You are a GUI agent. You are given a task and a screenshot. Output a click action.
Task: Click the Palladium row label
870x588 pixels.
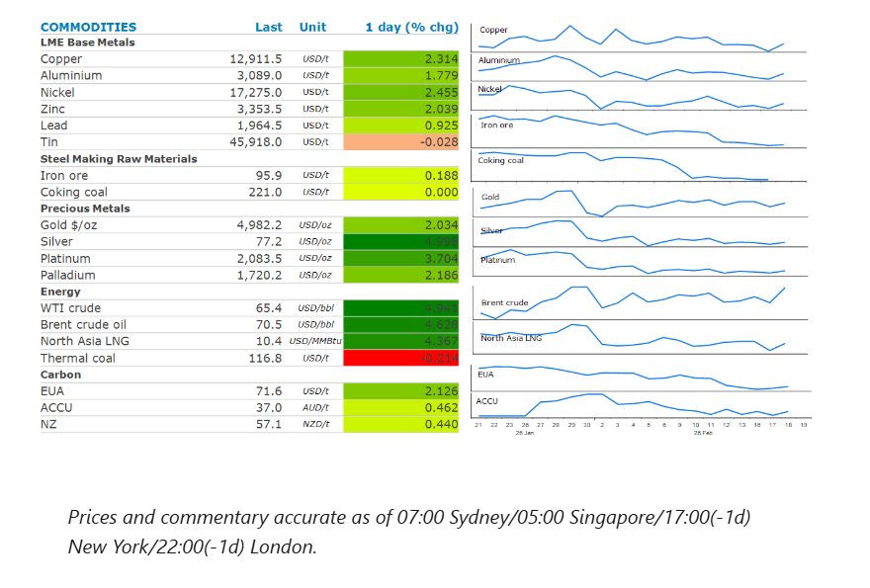pyautogui.click(x=67, y=275)
